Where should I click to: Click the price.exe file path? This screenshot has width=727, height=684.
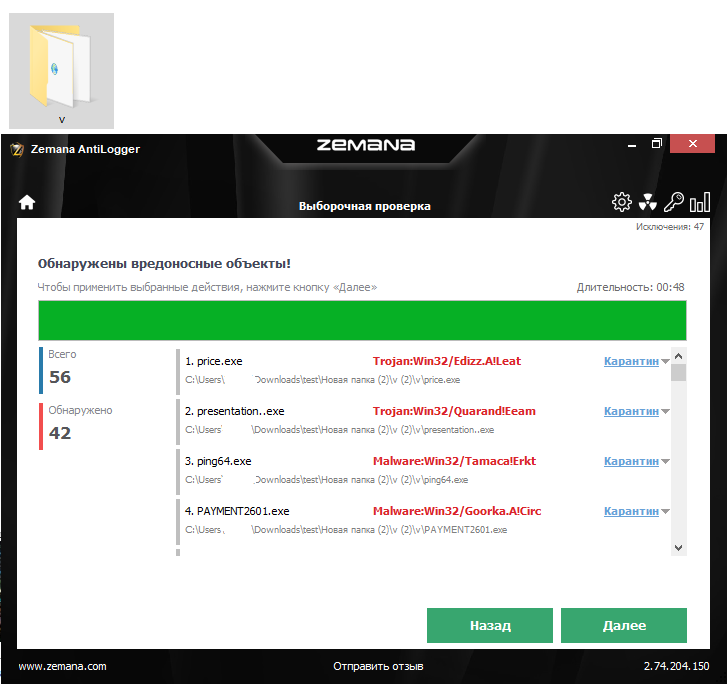[x=323, y=380]
